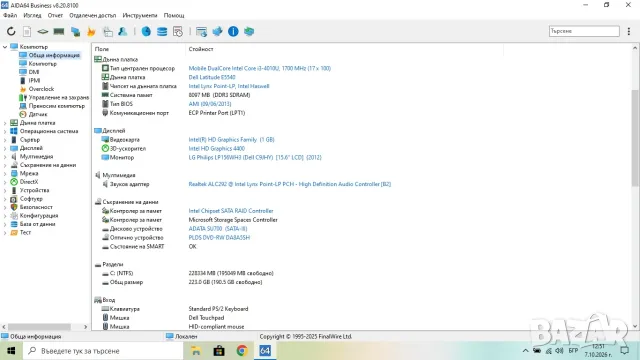Click the motherboard toolbar icon
Viewport: 640px width, 360px height.
coord(43,31)
